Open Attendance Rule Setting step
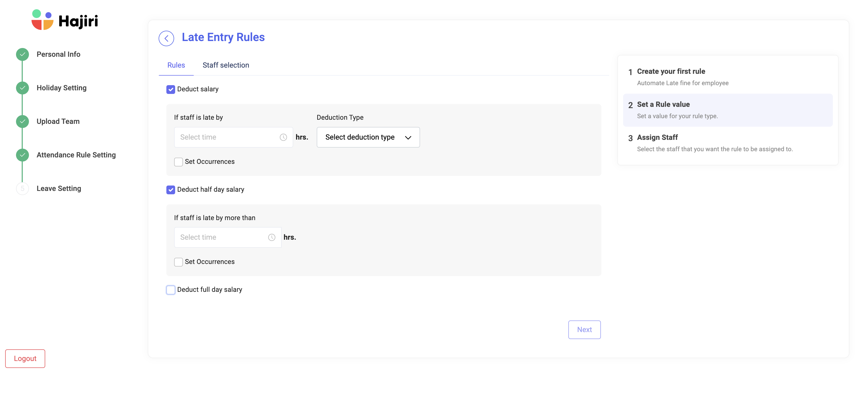Image resolution: width=868 pixels, height=394 pixels. click(76, 155)
